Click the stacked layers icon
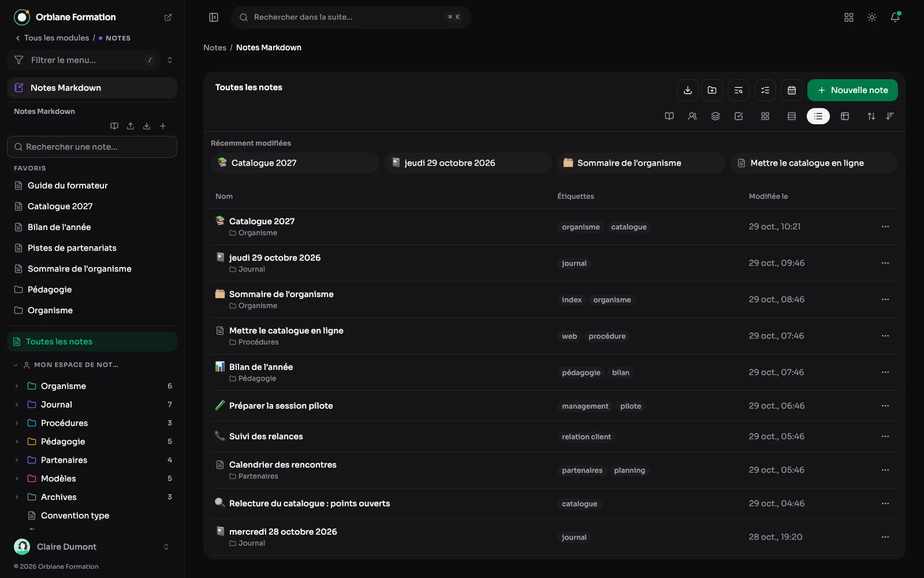This screenshot has height=578, width=924. coord(716,116)
